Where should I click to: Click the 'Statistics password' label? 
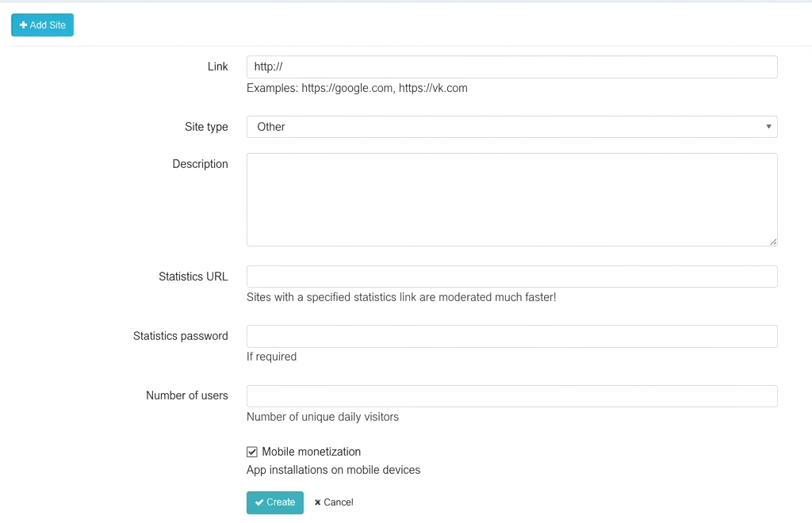click(x=180, y=336)
